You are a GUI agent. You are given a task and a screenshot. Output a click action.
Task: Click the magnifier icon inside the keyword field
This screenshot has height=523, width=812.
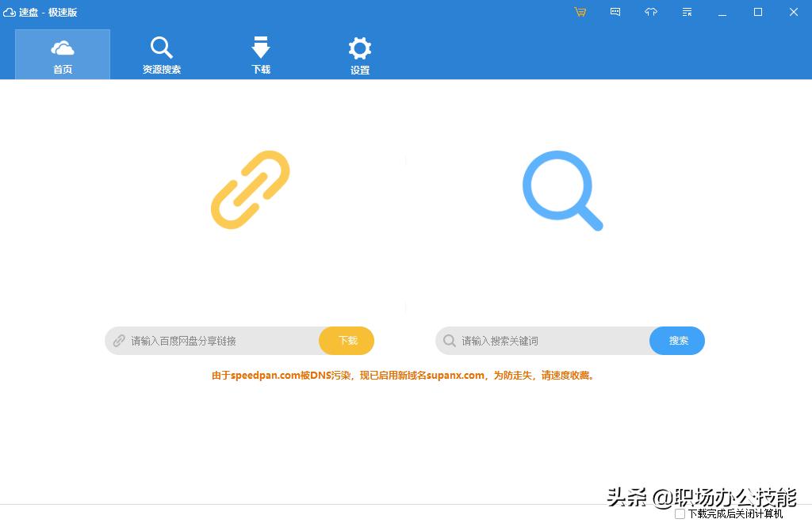point(450,341)
